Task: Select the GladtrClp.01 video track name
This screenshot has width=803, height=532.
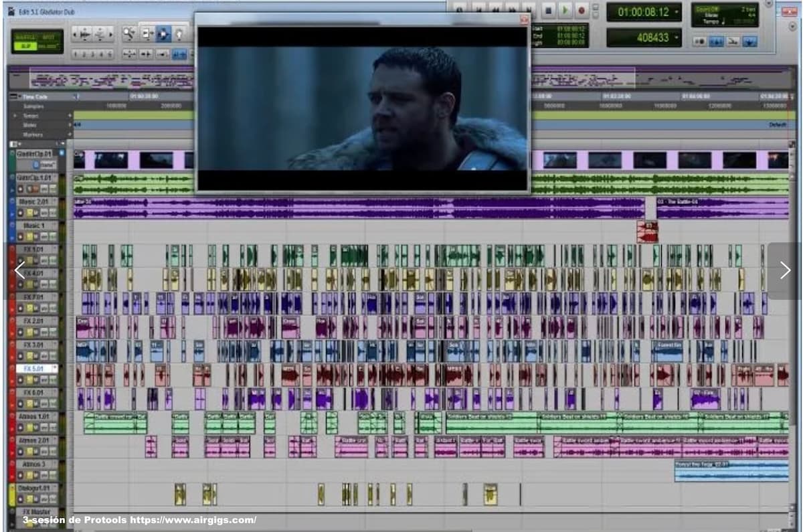Action: 35,153
